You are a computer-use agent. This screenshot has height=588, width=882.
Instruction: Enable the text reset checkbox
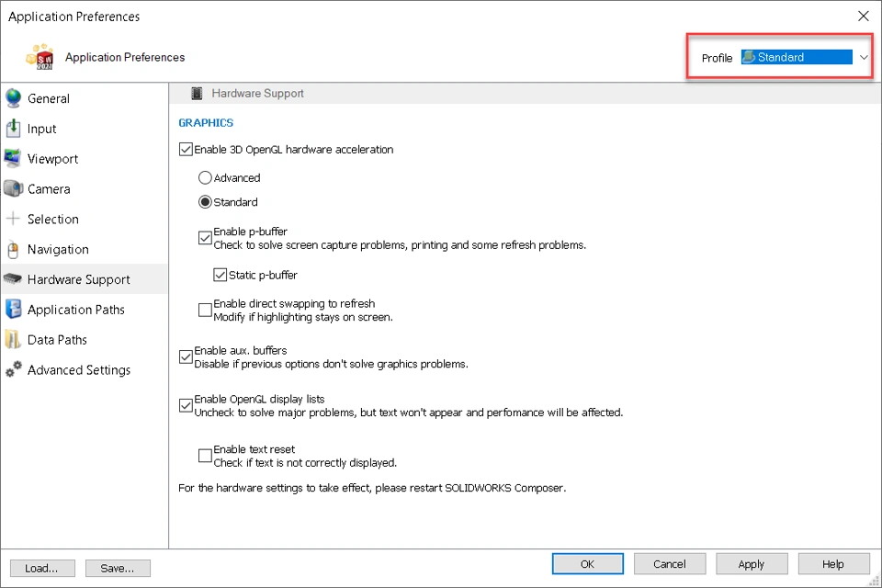(x=205, y=456)
